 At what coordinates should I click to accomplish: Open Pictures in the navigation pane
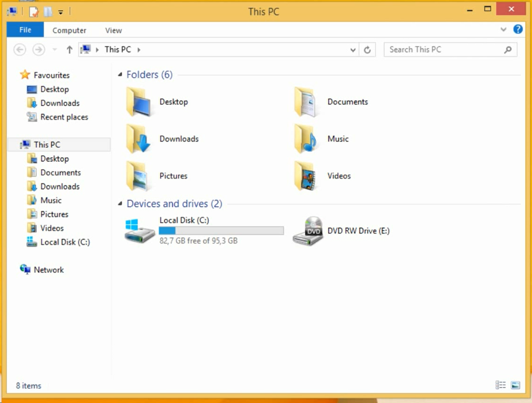click(48, 215)
